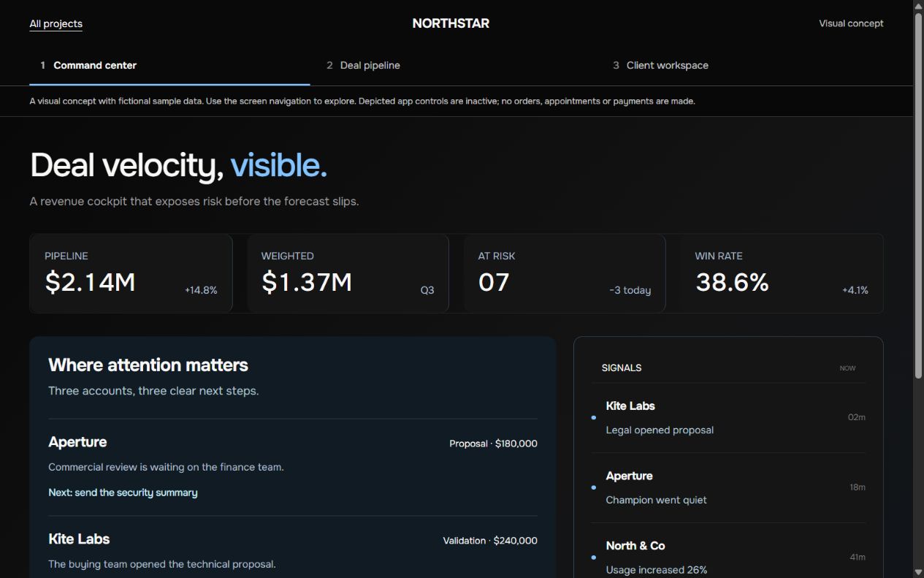Screen dimensions: 924x578
Task: Click the NORTHSTAR title
Action: click(x=451, y=23)
